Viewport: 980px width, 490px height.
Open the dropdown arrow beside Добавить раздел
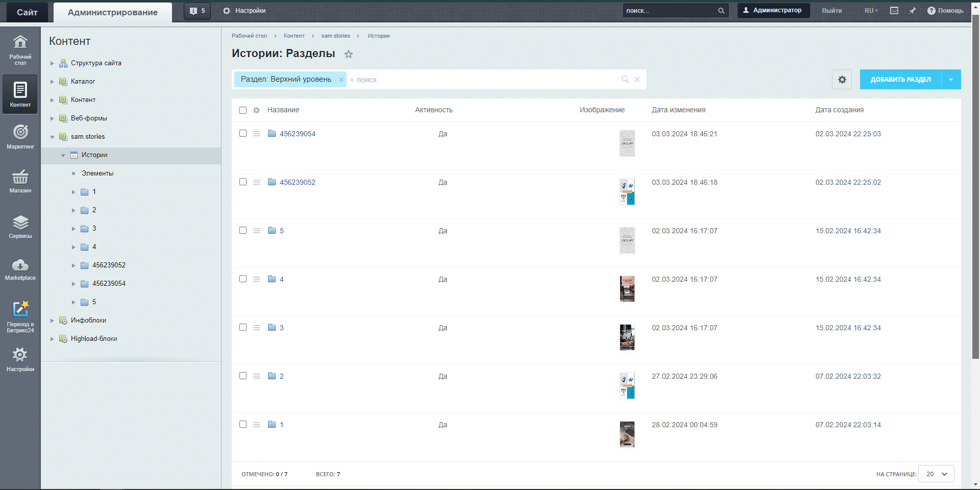[951, 80]
